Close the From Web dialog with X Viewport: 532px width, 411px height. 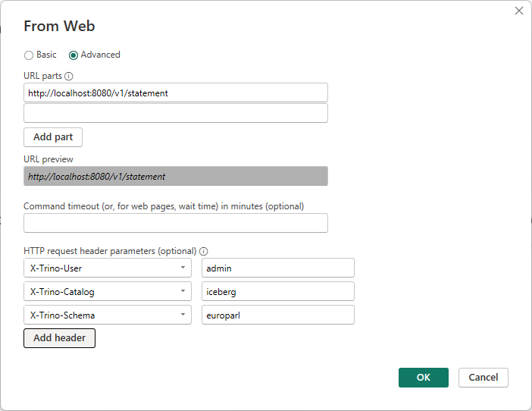[x=519, y=11]
